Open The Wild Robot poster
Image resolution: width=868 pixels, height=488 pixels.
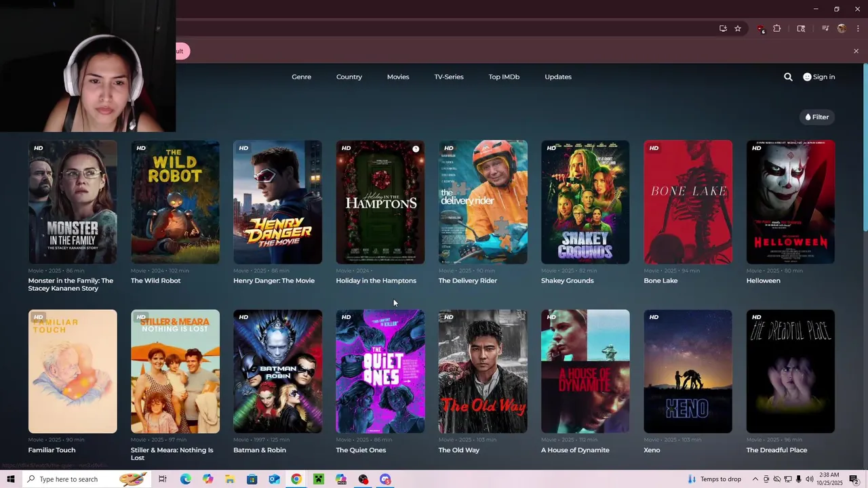click(175, 202)
